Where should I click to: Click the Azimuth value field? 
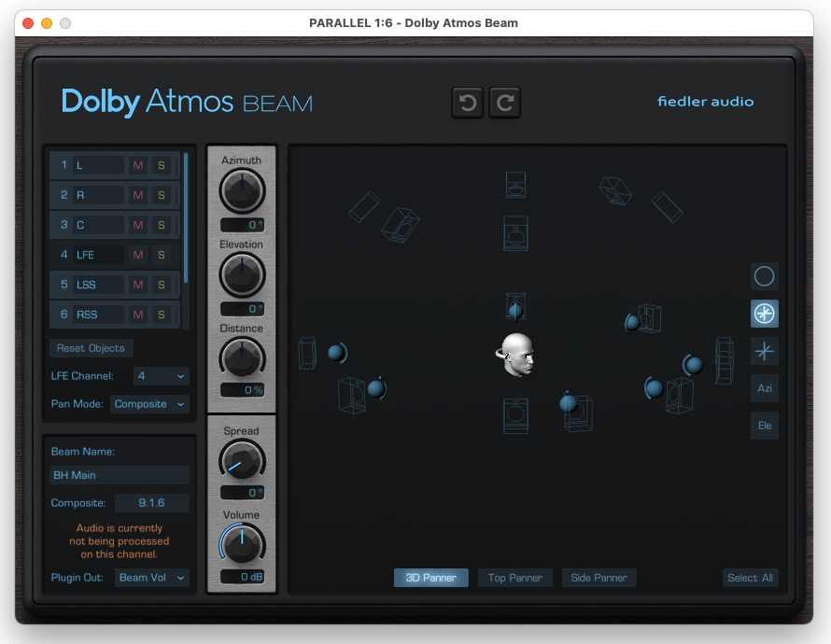pos(242,225)
